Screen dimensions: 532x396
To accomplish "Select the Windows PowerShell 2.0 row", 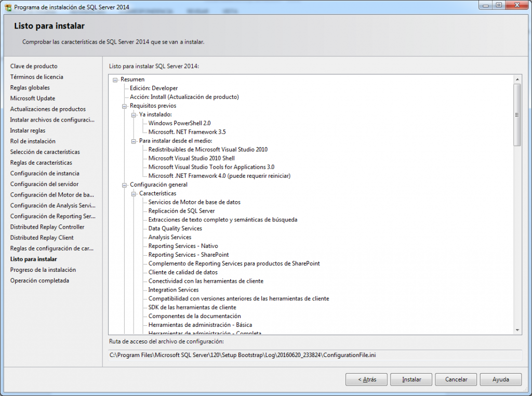I will (179, 123).
